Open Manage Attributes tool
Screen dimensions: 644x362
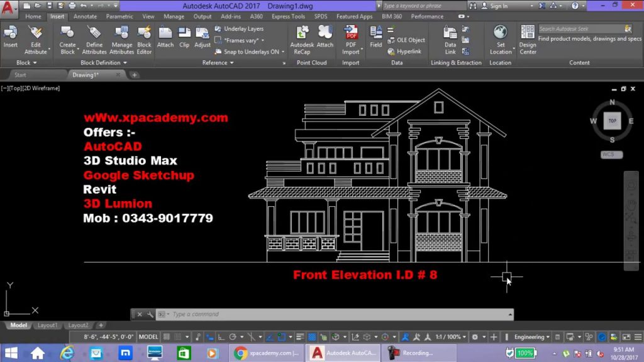pos(121,40)
